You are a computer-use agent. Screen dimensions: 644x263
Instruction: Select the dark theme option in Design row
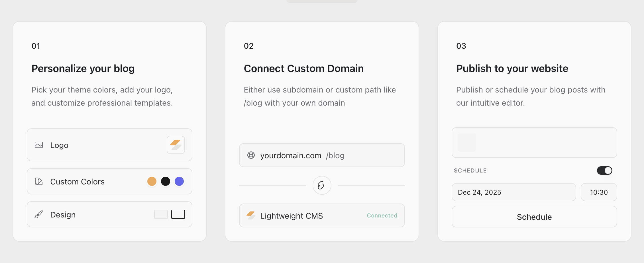coord(178,214)
